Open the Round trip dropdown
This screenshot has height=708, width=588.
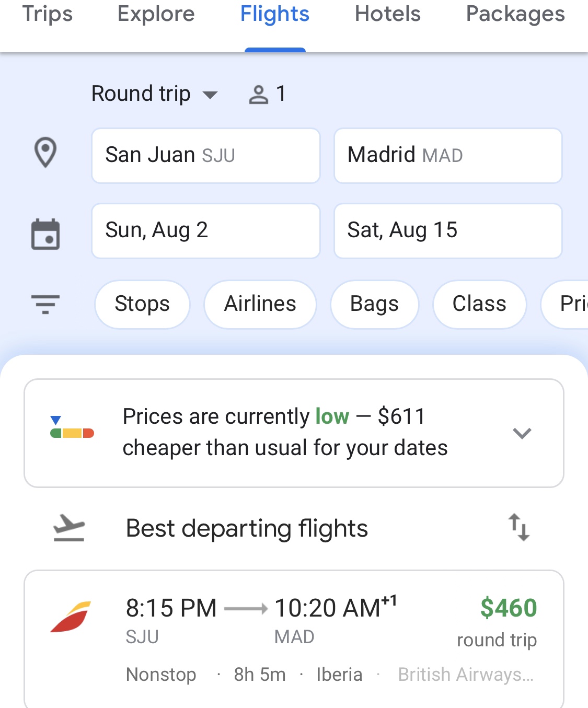pyautogui.click(x=154, y=94)
